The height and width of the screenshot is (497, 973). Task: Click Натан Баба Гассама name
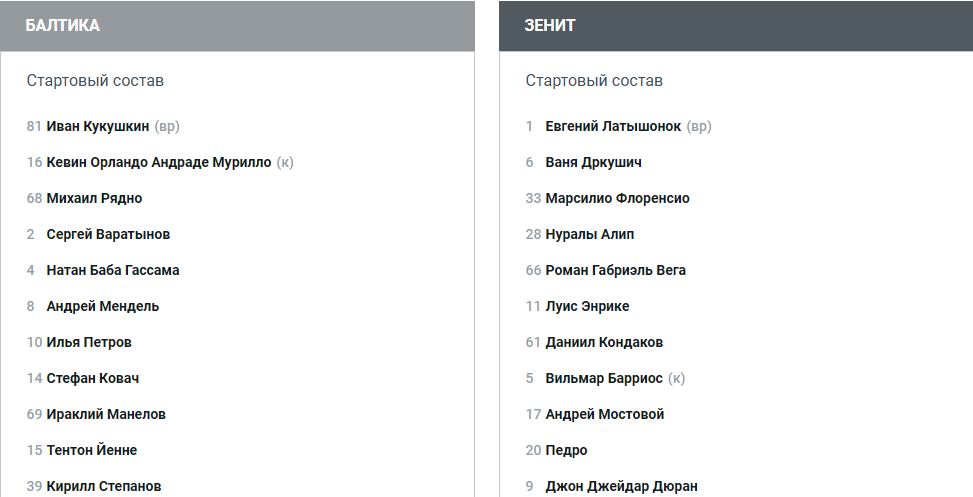113,270
